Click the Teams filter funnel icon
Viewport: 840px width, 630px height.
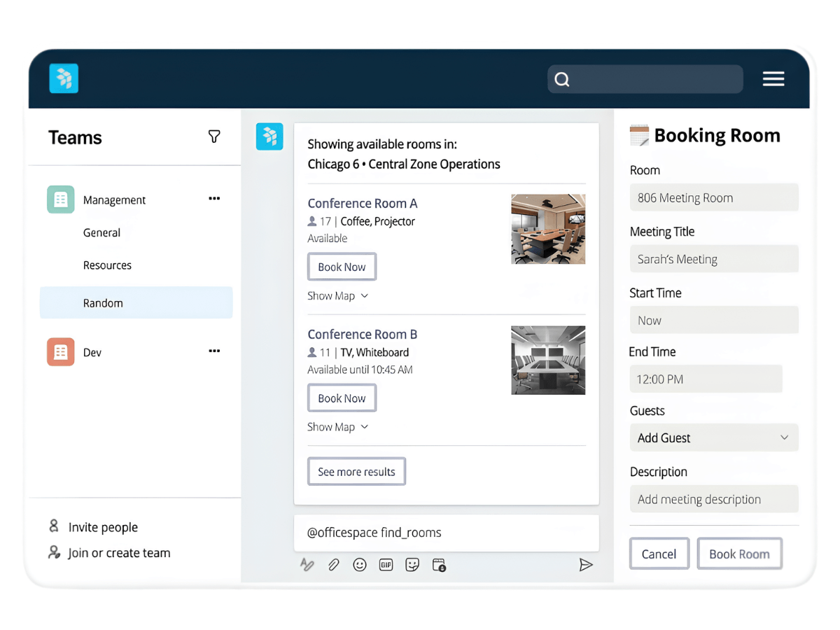pos(214,136)
